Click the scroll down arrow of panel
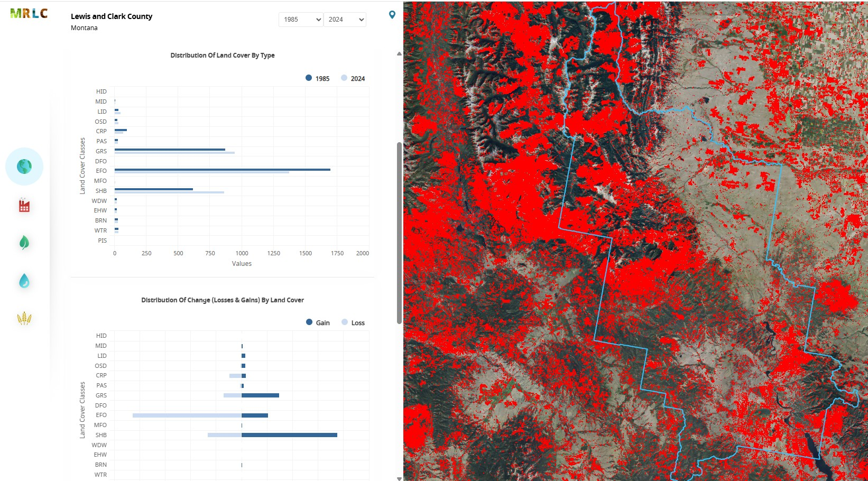This screenshot has height=481, width=868. pos(399,478)
